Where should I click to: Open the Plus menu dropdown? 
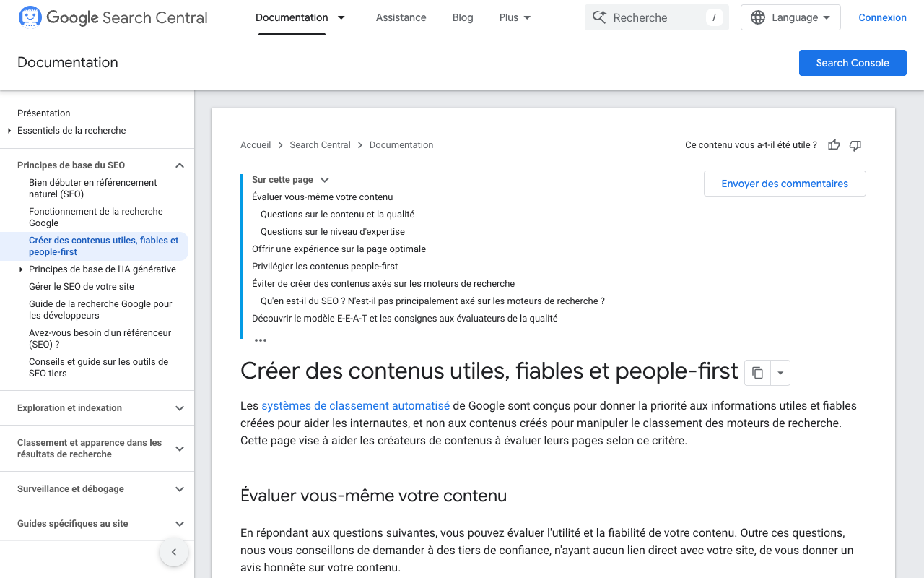[515, 17]
